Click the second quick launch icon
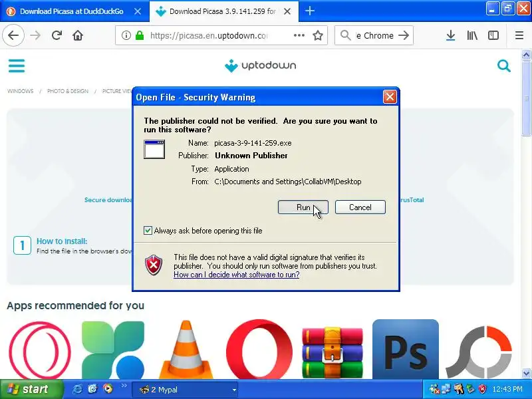The image size is (532, 399). tap(92, 389)
